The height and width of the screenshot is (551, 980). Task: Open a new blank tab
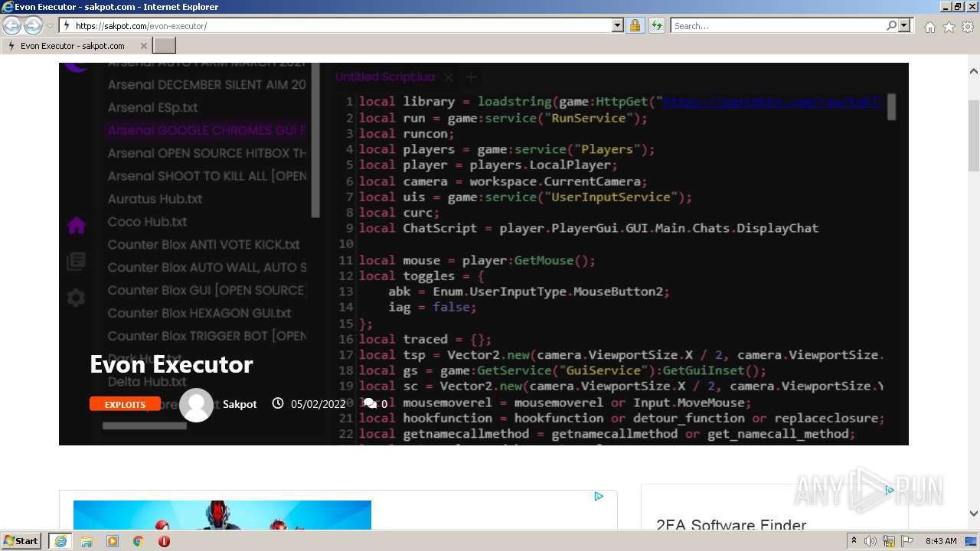[165, 46]
